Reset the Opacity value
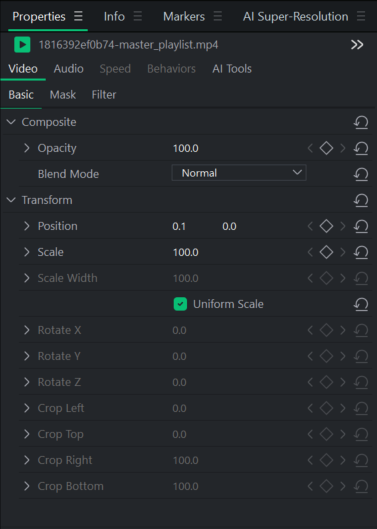The height and width of the screenshot is (529, 377). (x=361, y=148)
